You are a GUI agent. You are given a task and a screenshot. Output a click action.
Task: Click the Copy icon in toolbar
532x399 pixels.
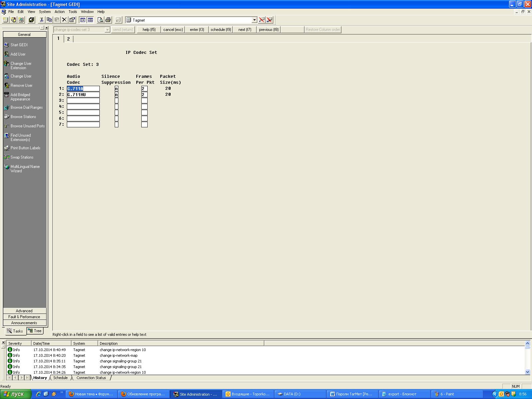(x=49, y=20)
